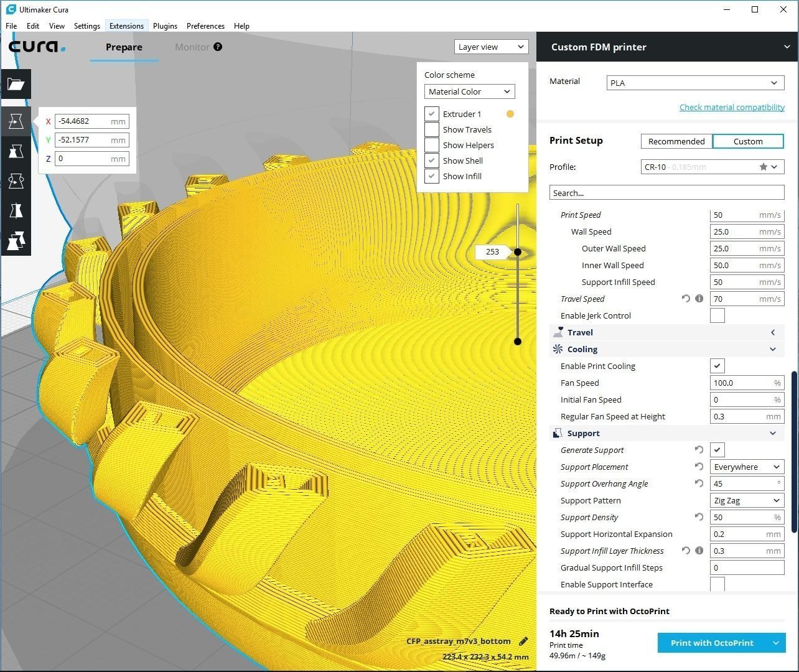This screenshot has height=672, width=799.
Task: Click the star icon in Profile field
Action: click(763, 167)
